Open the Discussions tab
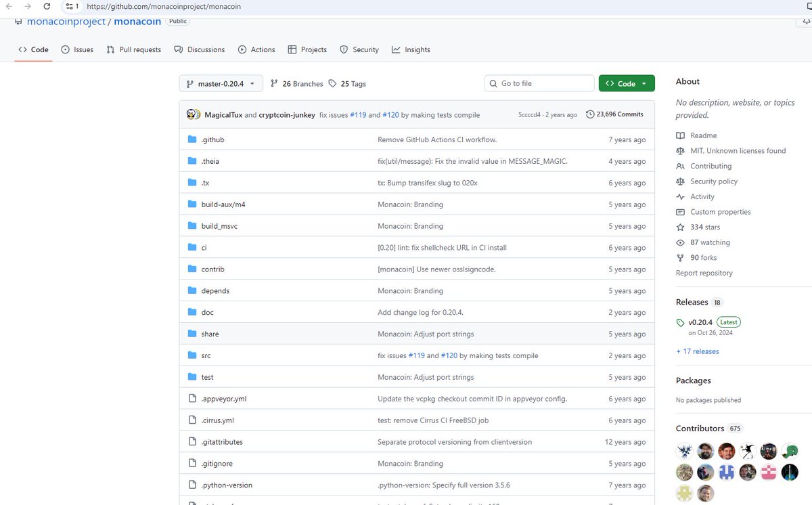 point(199,49)
